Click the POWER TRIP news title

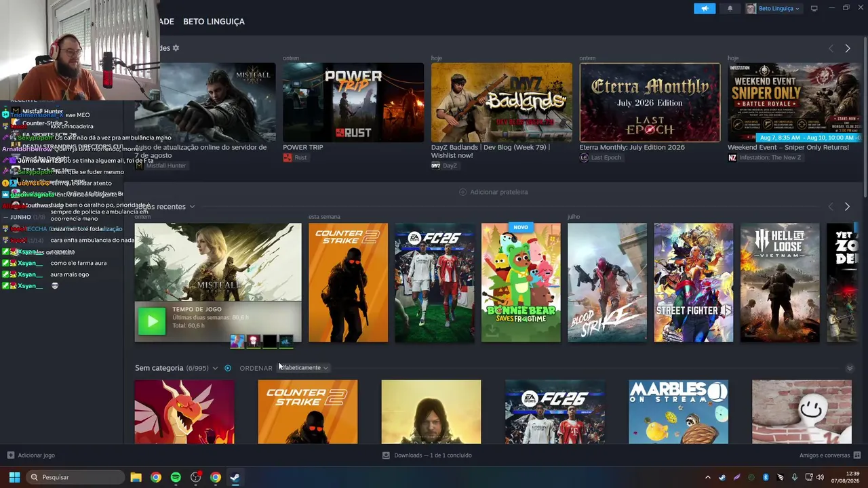(x=303, y=147)
